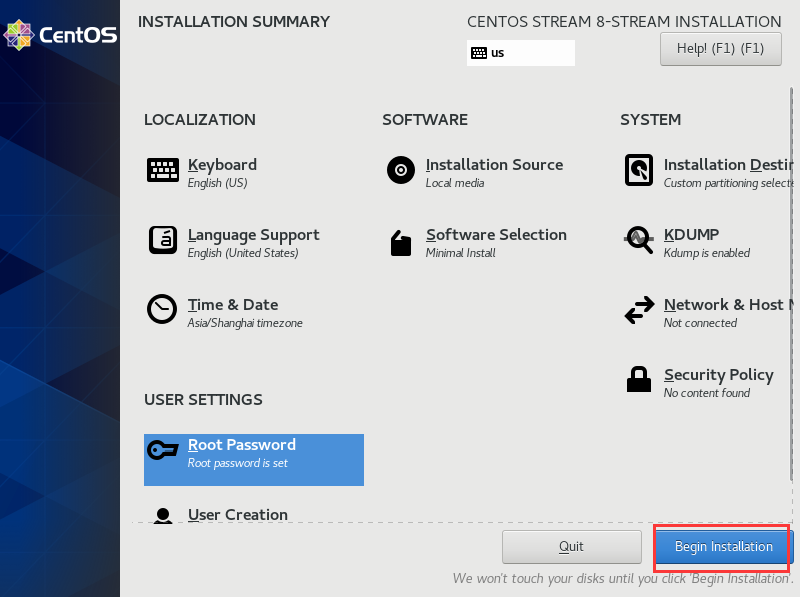
Task: Click the us keyboard layout field
Action: pyautogui.click(x=520, y=53)
